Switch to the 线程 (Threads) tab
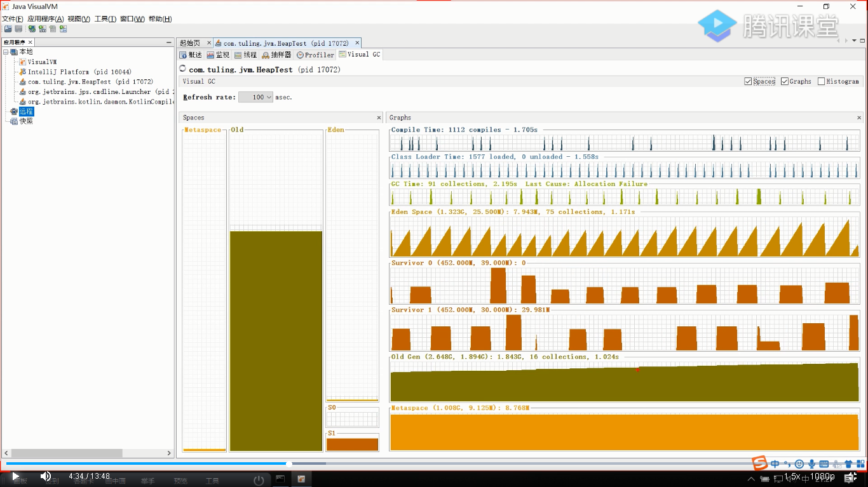This screenshot has height=487, width=868. [246, 55]
